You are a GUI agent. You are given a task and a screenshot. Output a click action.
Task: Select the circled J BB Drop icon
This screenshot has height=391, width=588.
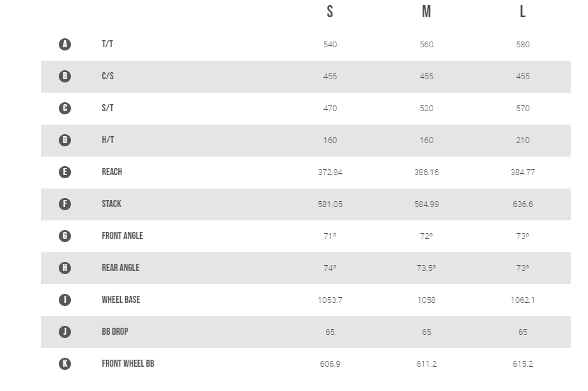[65, 332]
